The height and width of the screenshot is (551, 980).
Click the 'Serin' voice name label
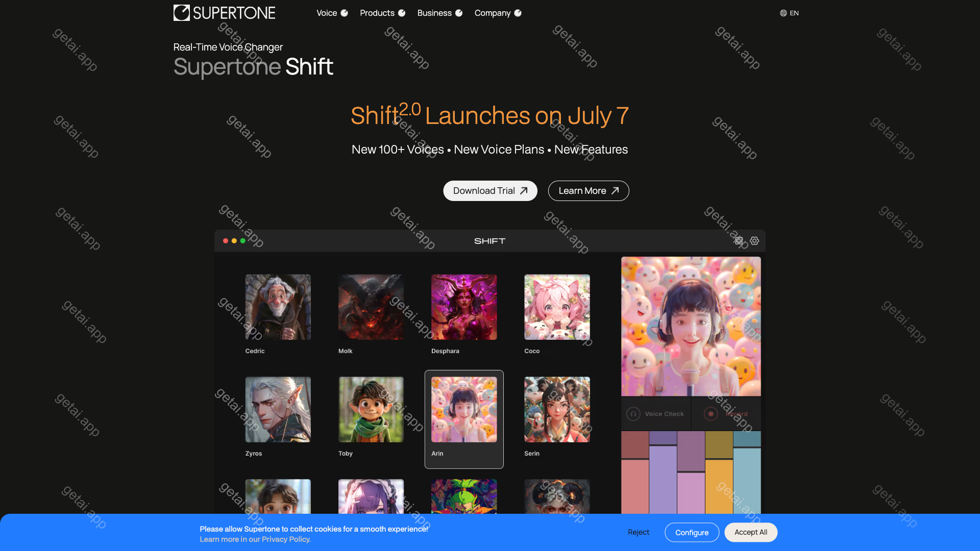[x=532, y=454]
